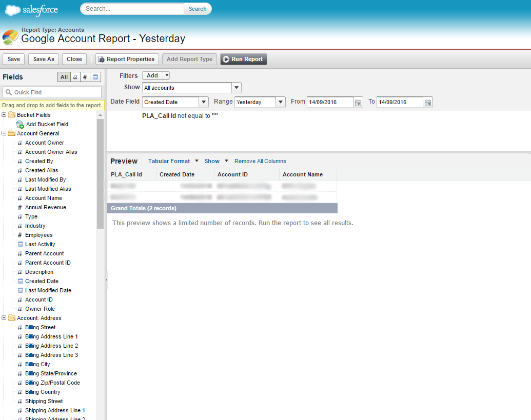Filter fields by text type icon
Viewport: 531px width, 420px height.
(x=75, y=77)
